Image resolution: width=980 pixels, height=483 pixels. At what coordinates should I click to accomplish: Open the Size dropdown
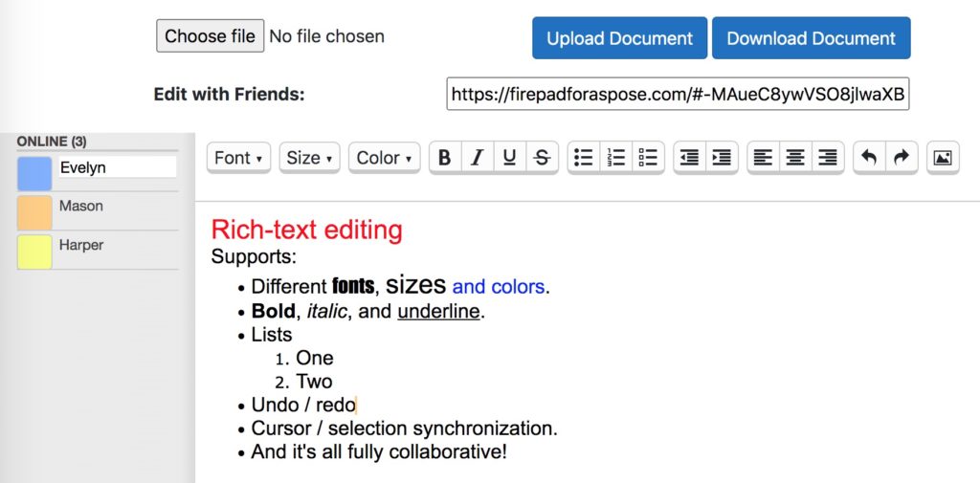[309, 158]
